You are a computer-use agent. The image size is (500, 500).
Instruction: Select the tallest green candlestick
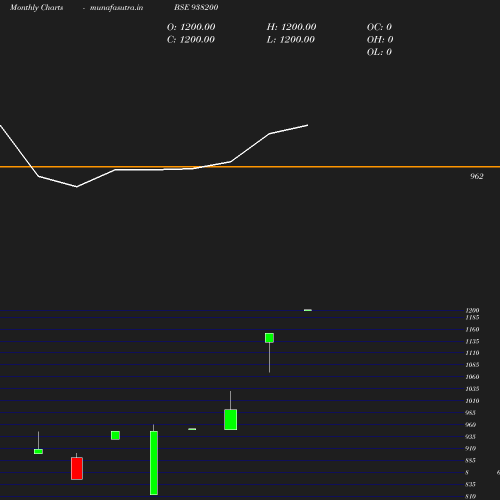click(x=154, y=462)
